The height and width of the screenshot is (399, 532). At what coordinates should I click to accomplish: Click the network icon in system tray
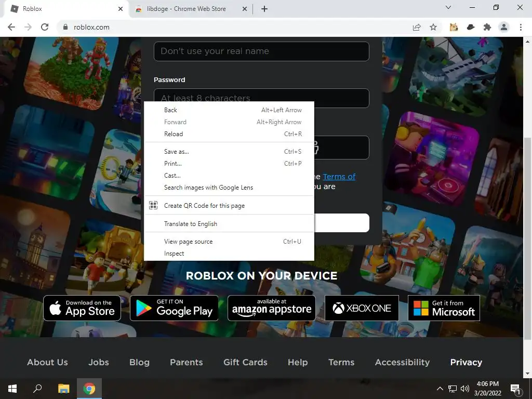coord(453,389)
